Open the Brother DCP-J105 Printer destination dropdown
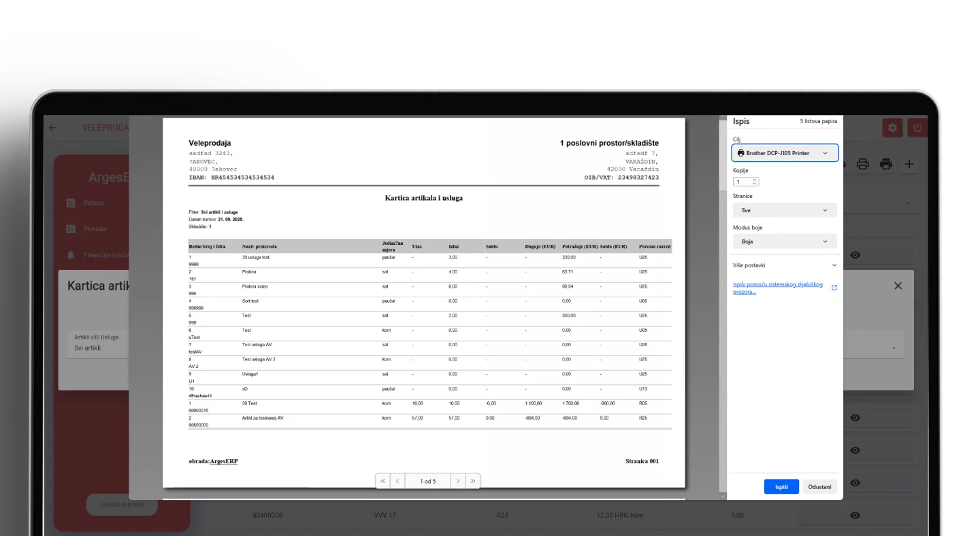980x536 pixels. [x=785, y=153]
